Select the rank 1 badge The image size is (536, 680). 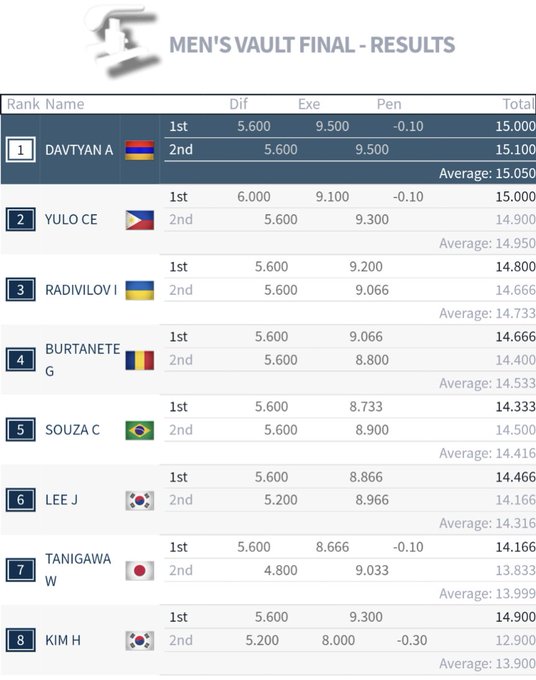(x=20, y=150)
